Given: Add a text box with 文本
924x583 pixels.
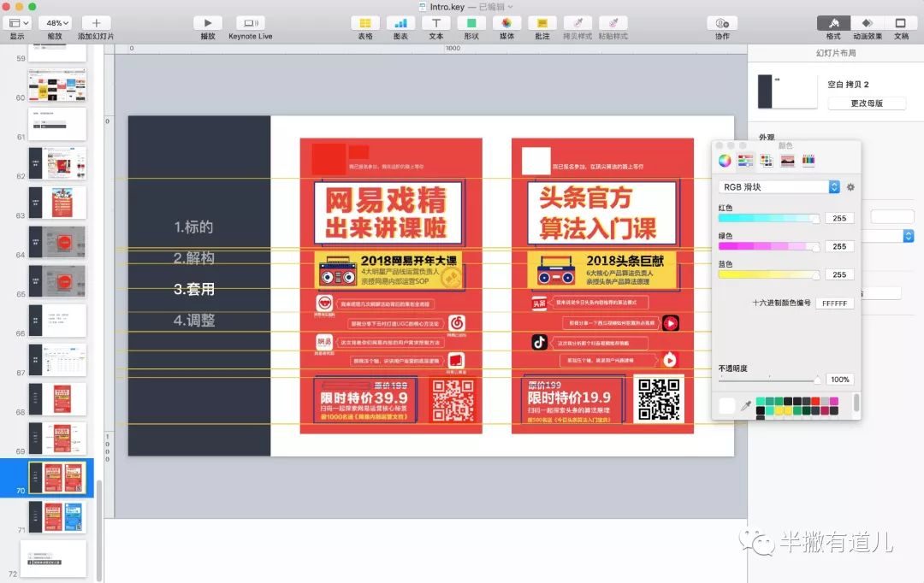Looking at the screenshot, I should pyautogui.click(x=436, y=23).
